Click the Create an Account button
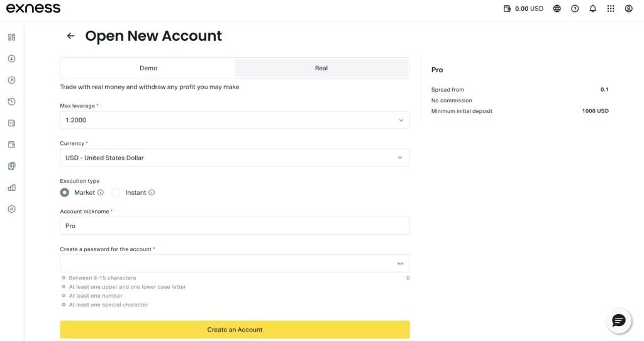644x341 pixels. [235, 330]
